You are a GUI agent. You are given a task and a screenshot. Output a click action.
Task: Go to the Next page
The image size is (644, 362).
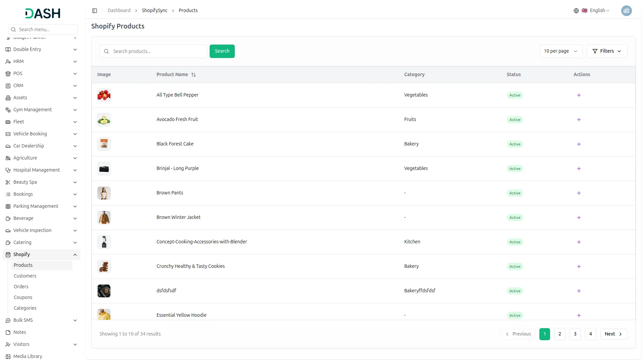click(x=613, y=334)
